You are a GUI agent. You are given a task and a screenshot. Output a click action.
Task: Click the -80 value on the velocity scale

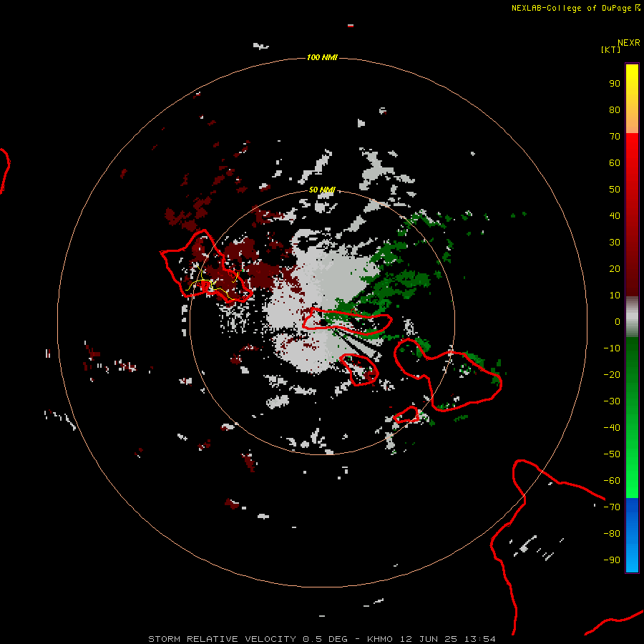tap(612, 534)
